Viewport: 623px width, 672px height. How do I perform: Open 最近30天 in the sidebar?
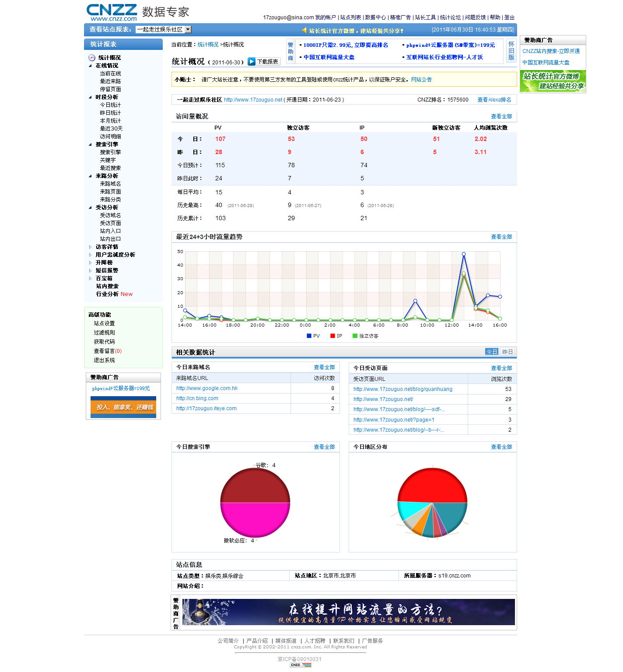(x=111, y=129)
